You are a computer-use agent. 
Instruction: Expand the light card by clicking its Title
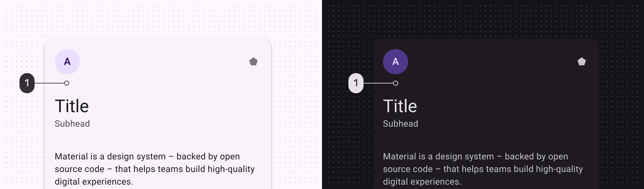(72, 106)
